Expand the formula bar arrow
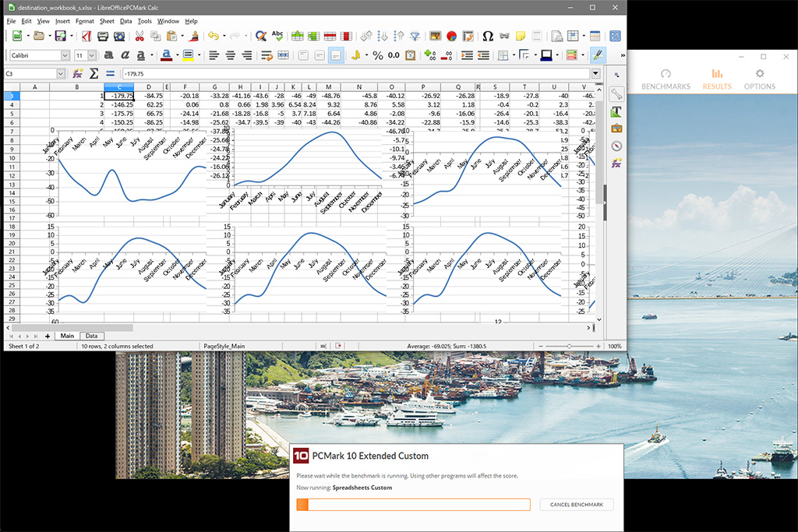 pos(595,74)
